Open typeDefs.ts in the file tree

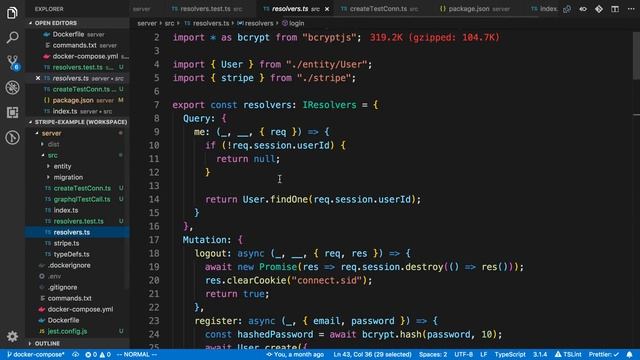click(78, 254)
